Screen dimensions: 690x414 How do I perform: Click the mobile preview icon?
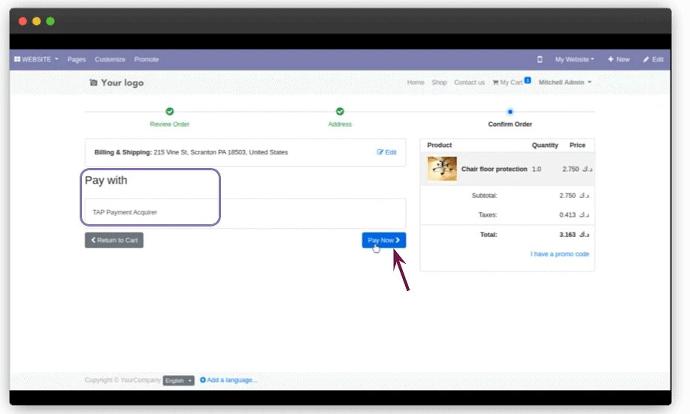[540, 59]
